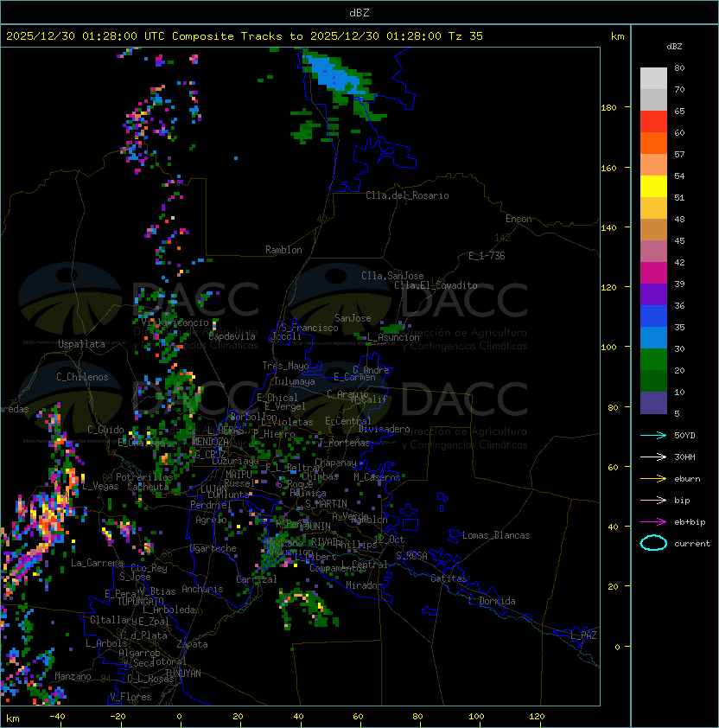Click the L_Dormida map label
The image size is (719, 728).
click(492, 601)
